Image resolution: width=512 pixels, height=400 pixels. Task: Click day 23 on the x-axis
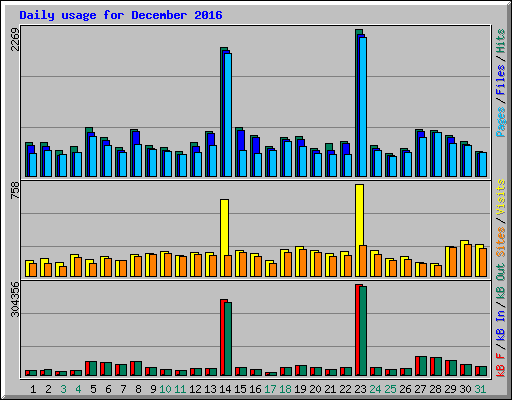pos(360,389)
